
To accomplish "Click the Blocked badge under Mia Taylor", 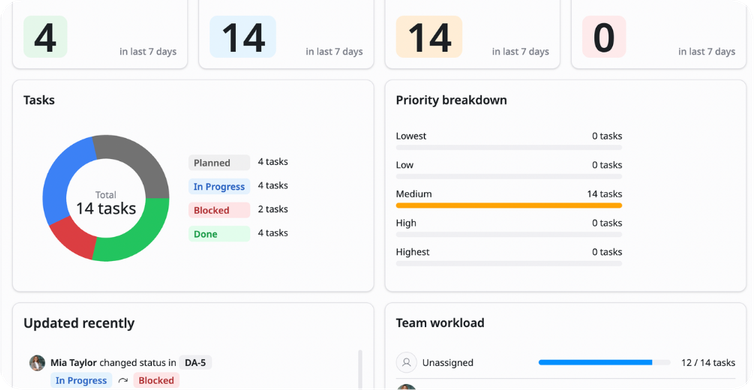I will click(x=156, y=380).
